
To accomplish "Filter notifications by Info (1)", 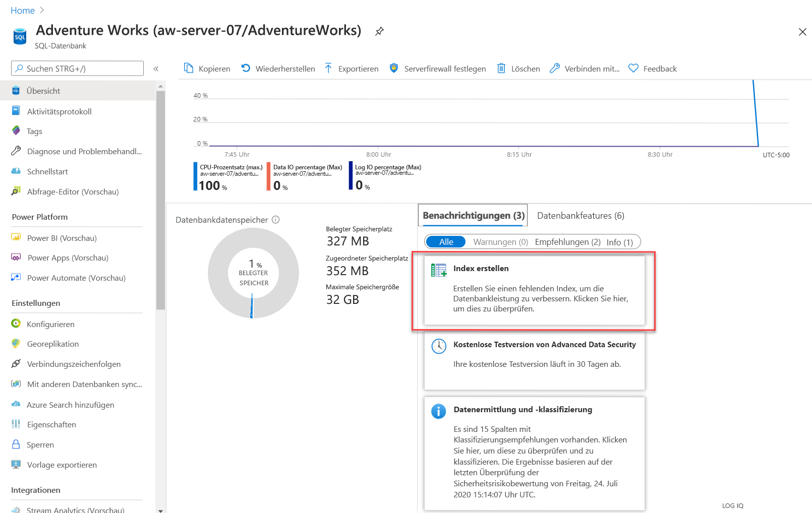I will pos(619,242).
